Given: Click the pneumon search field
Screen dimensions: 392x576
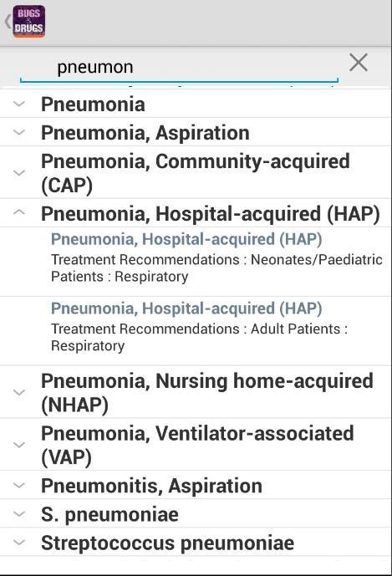Looking at the screenshot, I should click(x=179, y=67).
